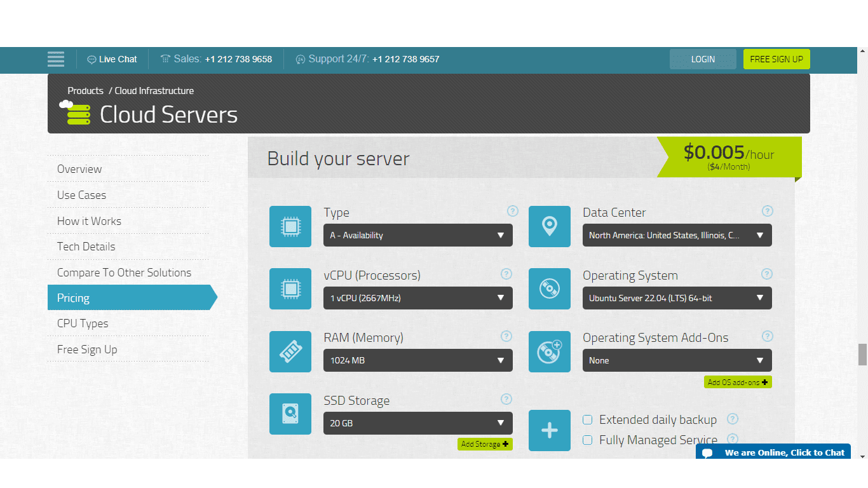Click the SSD Storage disk icon tile

point(290,414)
